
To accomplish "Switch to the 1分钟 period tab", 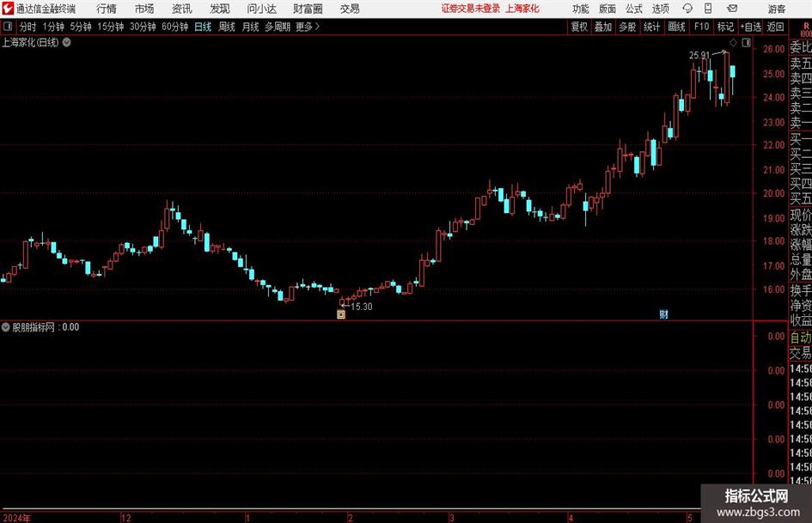I will 53,27.
